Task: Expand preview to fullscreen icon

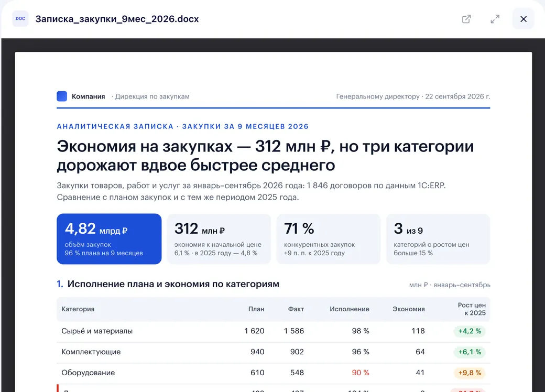Action: (495, 19)
